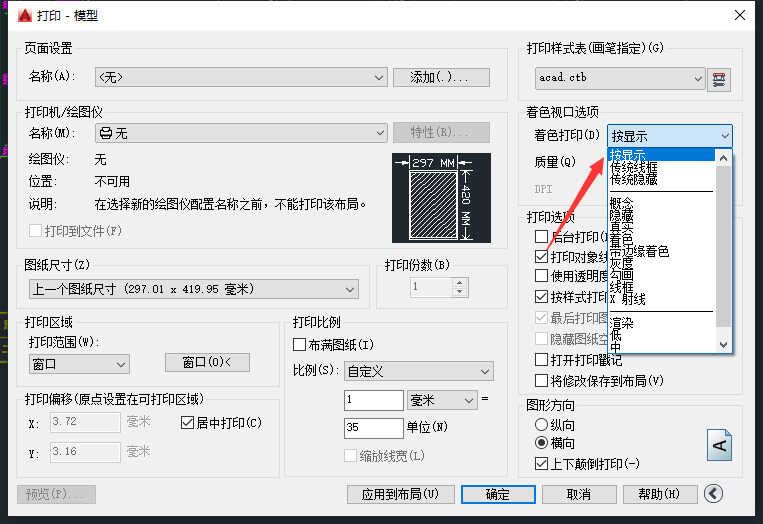Open the printer 名称 无 dropdown
The width and height of the screenshot is (763, 524).
(240, 133)
